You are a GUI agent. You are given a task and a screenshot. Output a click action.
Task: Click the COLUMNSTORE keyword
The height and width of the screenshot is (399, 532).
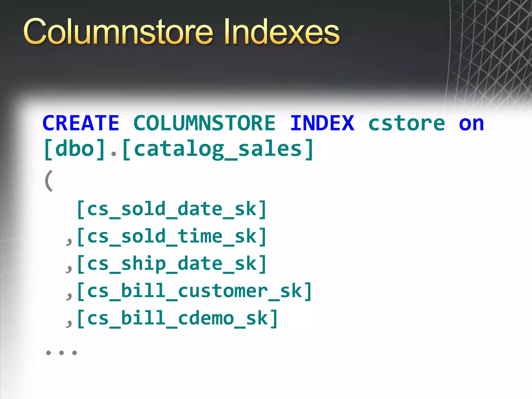[x=204, y=123]
